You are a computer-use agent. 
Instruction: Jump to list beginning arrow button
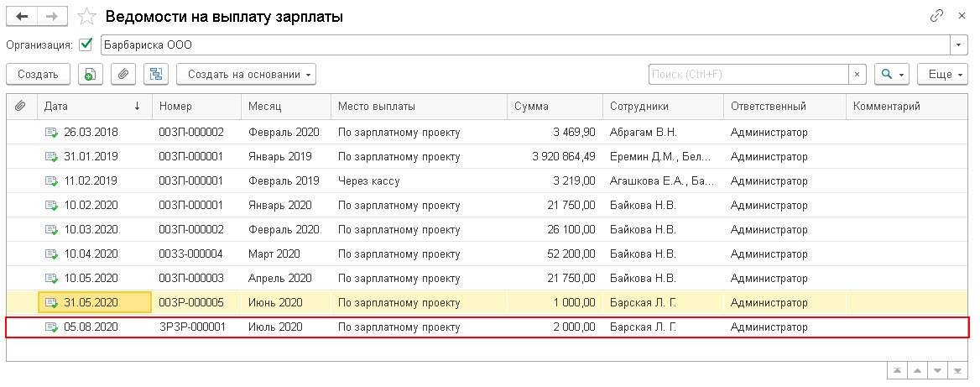pos(898,371)
